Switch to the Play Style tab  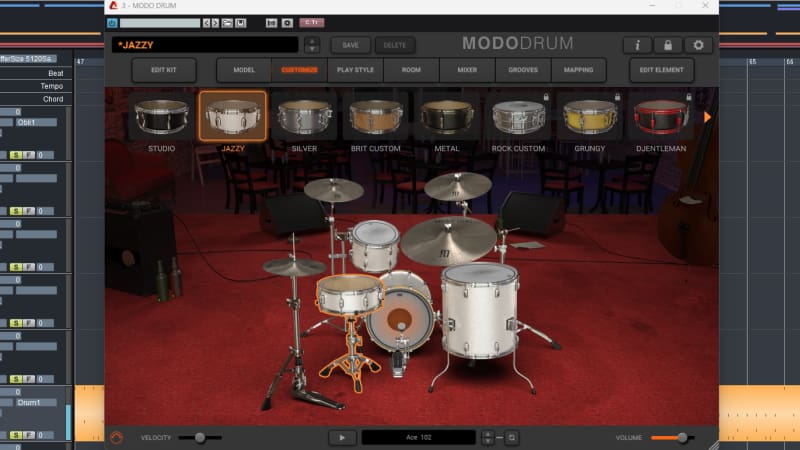[356, 70]
